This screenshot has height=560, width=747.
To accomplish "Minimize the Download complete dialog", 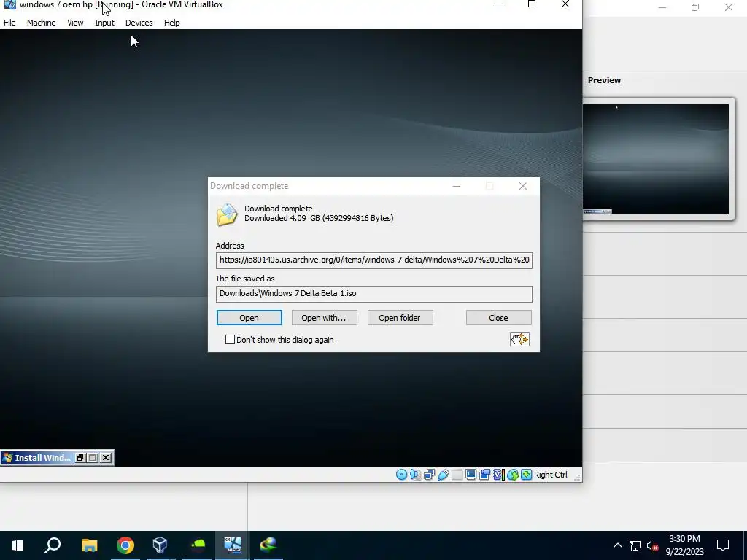I will coord(457,186).
